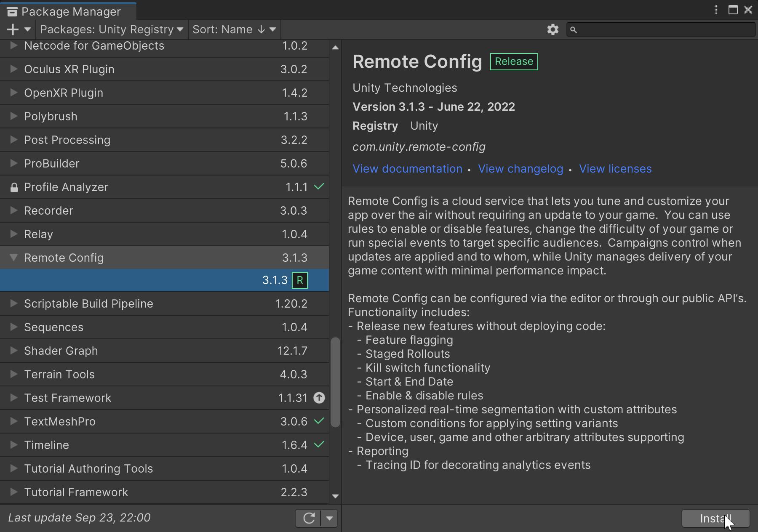Image resolution: width=758 pixels, height=532 pixels.
Task: Click package list scroll down arrow
Action: [335, 496]
